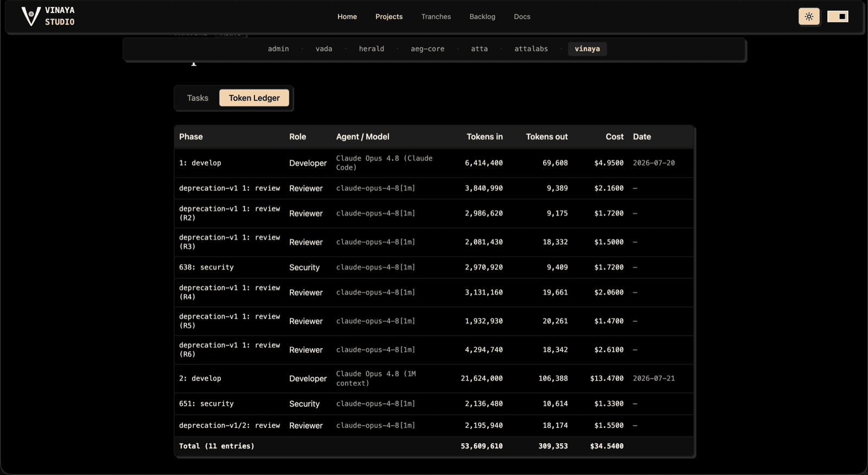The height and width of the screenshot is (475, 868).
Task: Click 'deprecation-v1/2: review' phase cell
Action: click(229, 426)
